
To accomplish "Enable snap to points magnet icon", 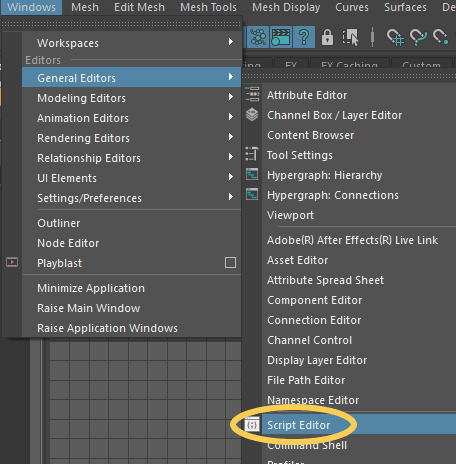I will (440, 37).
